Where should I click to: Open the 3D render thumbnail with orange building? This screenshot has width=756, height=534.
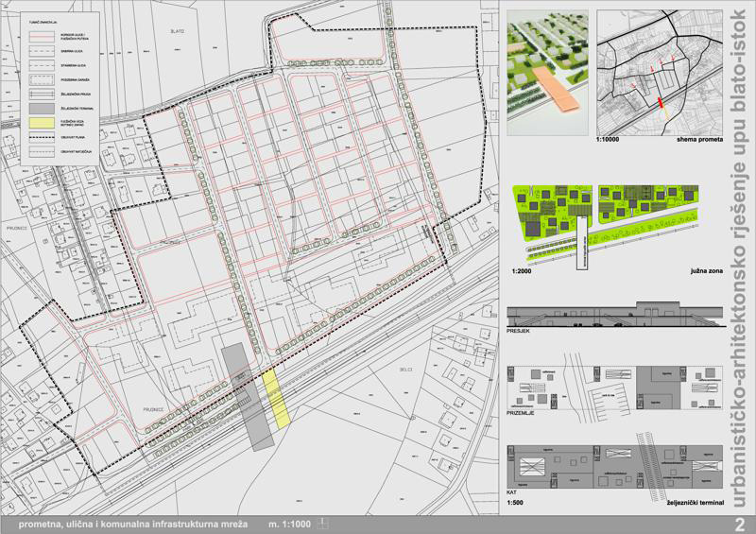point(547,74)
